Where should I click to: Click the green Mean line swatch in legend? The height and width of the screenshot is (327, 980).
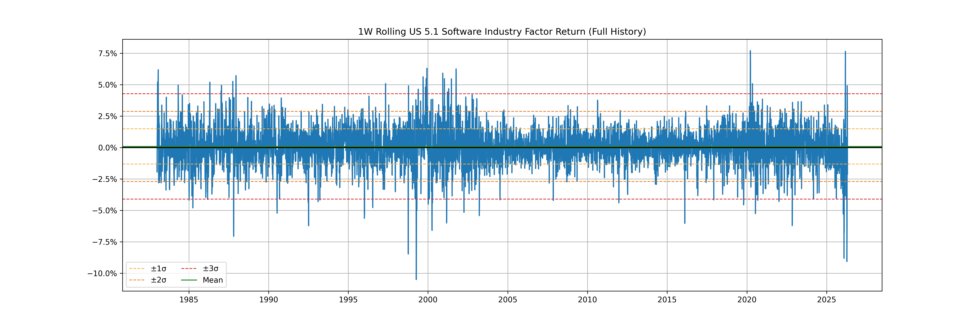click(189, 280)
